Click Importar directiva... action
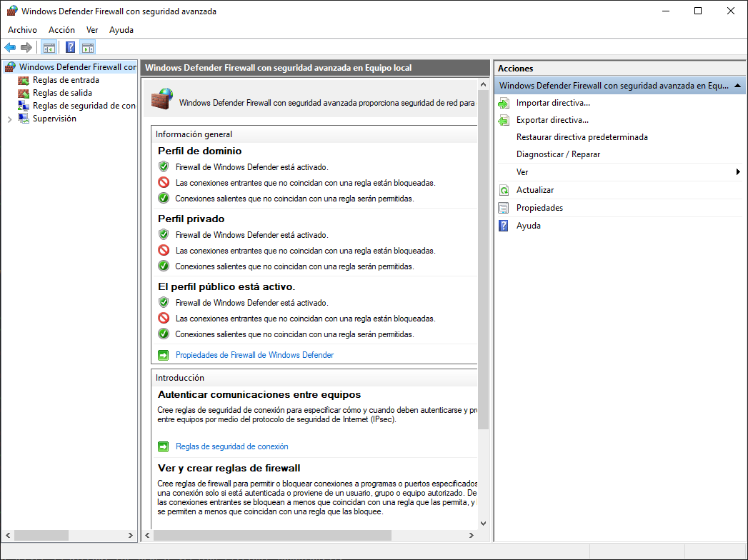This screenshot has height=560, width=748. point(553,103)
